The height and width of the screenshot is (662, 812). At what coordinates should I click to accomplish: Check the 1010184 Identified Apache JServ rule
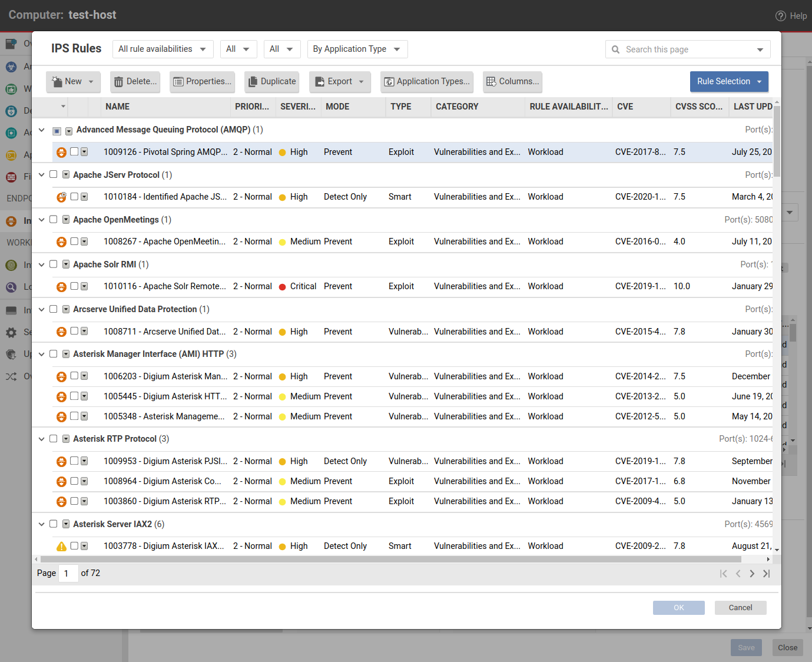tap(74, 196)
